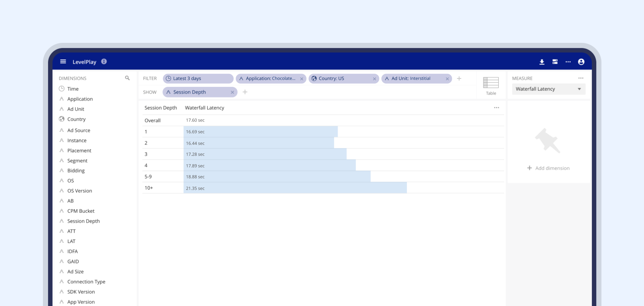The image size is (644, 306).
Task: Open the header three-dots more menu
Action: (568, 62)
